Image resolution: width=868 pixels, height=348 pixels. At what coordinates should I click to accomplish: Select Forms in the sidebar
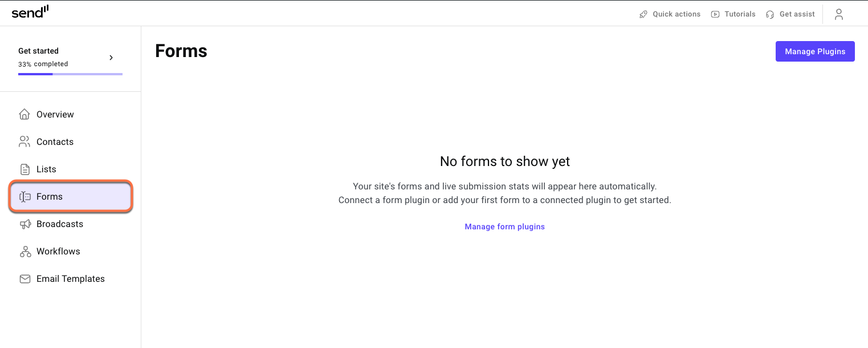(x=71, y=196)
